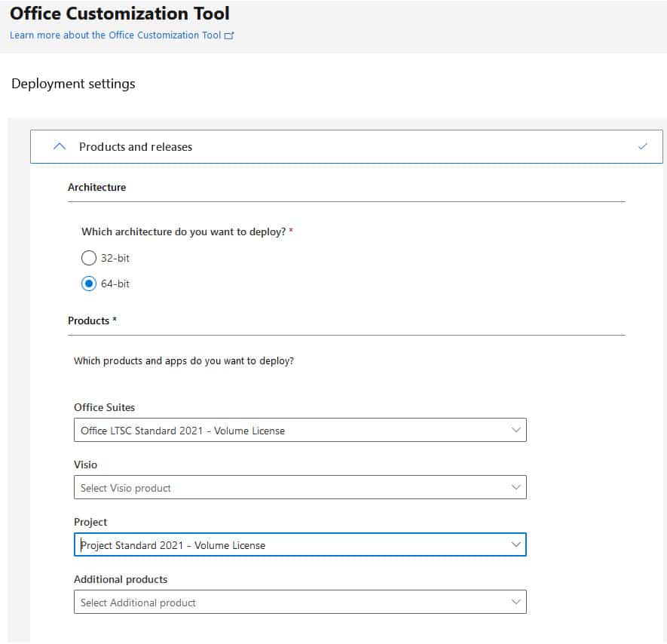Click the required field asterisk beside Products
The width and height of the screenshot is (667, 644).
click(x=115, y=320)
